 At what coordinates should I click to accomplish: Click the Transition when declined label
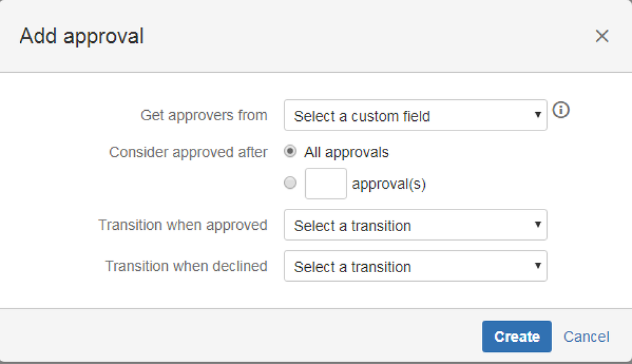pos(186,266)
